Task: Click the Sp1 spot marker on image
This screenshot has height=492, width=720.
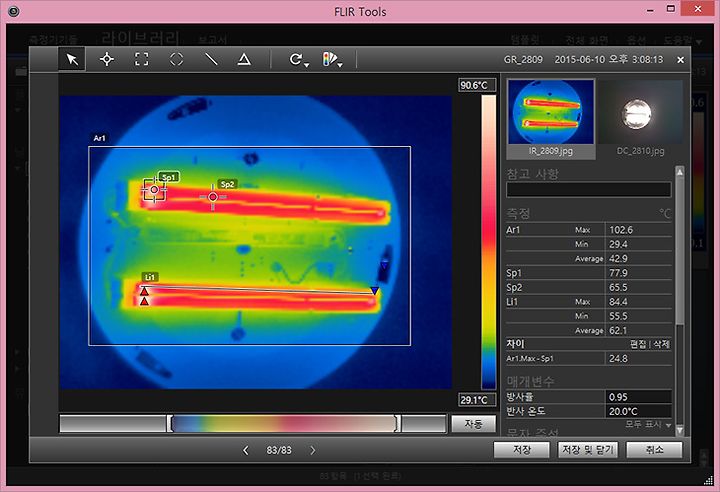Action: pos(154,189)
